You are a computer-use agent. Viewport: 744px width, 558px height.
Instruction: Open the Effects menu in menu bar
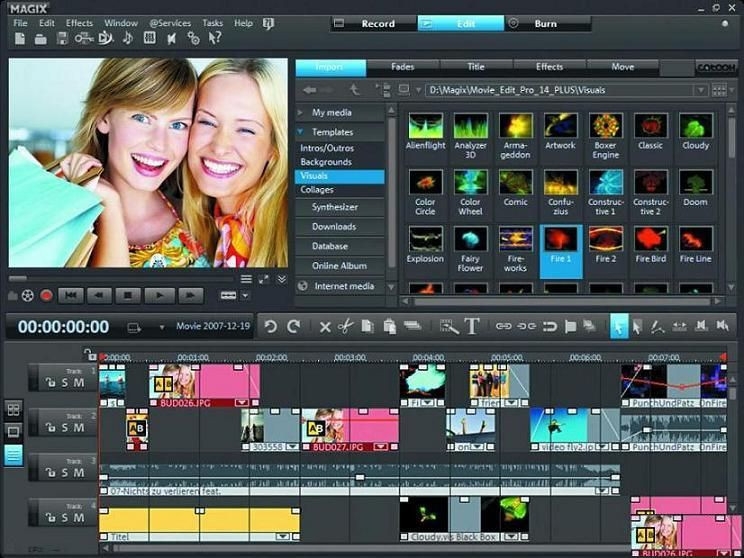[x=79, y=23]
